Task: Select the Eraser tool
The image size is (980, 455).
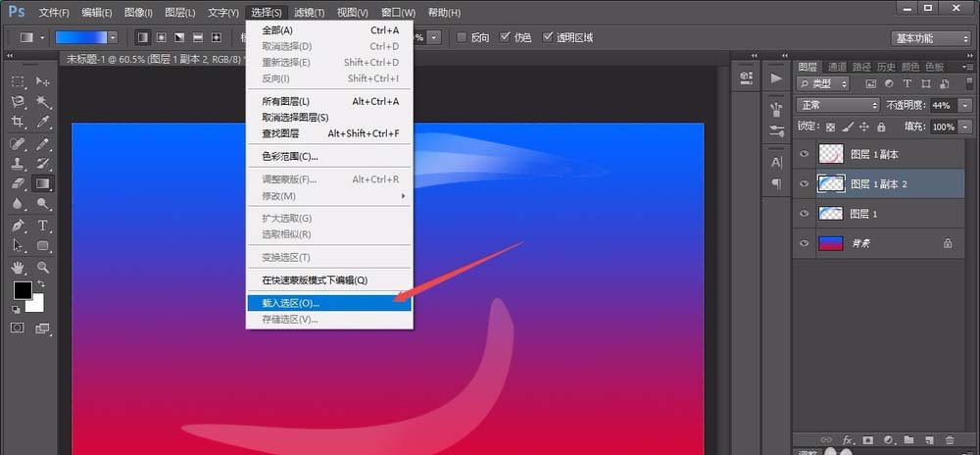Action: [x=19, y=183]
